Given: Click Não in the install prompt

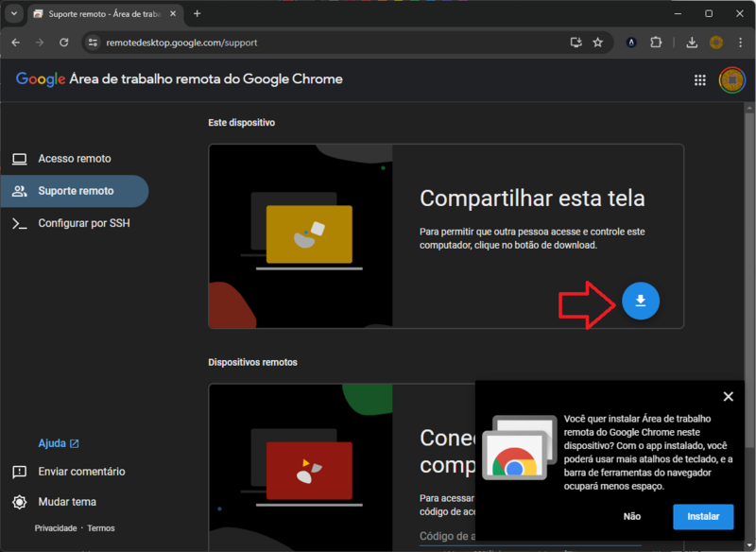Looking at the screenshot, I should [x=631, y=516].
